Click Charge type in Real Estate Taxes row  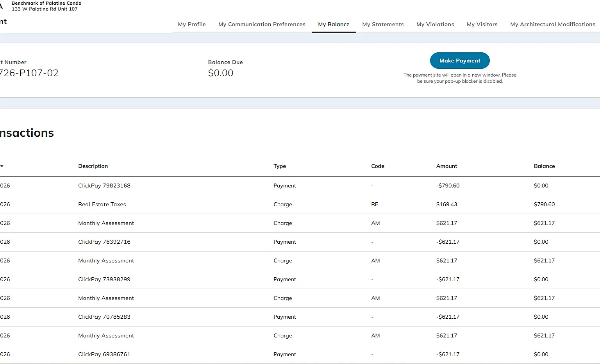pyautogui.click(x=283, y=204)
